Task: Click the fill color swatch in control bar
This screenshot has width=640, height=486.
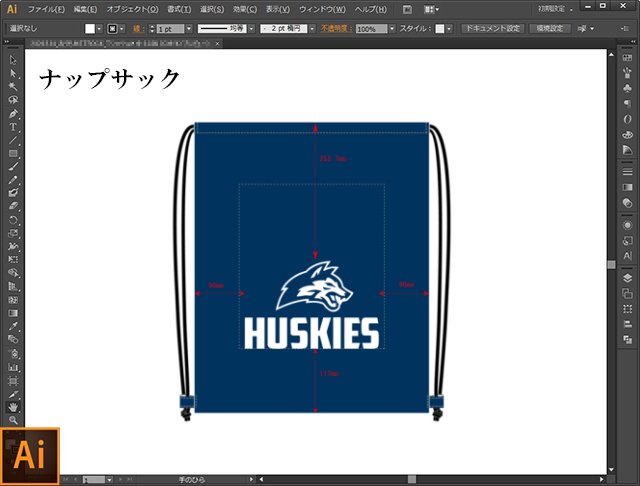Action: tap(89, 29)
